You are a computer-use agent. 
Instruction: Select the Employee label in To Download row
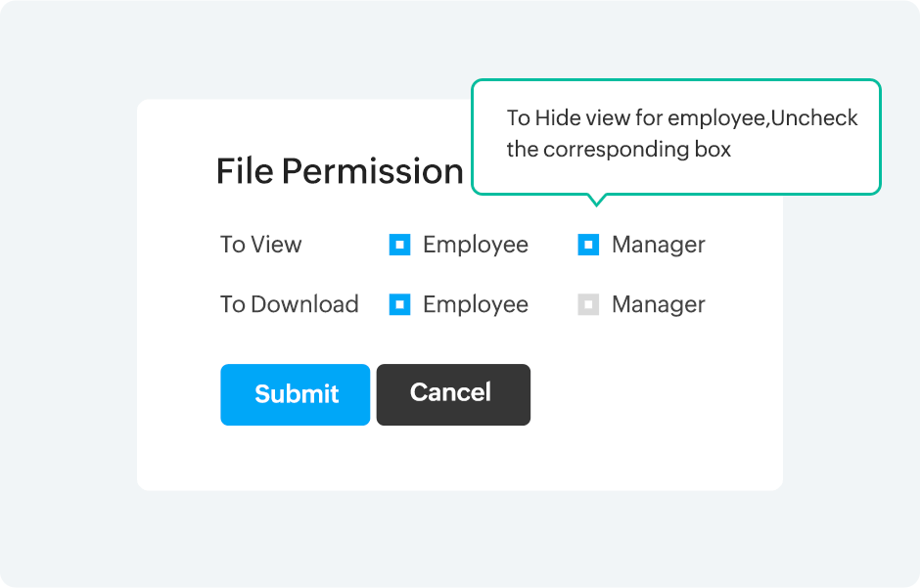click(x=475, y=304)
